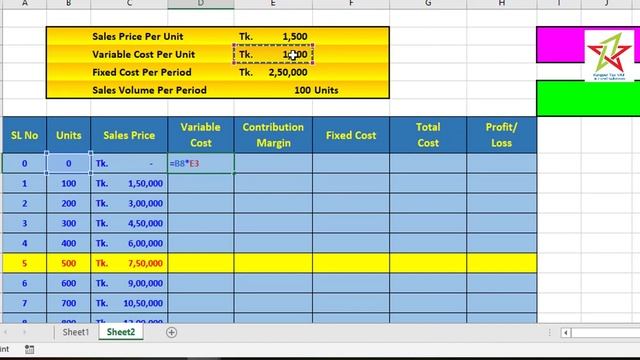The image size is (640, 360).
Task: Add a new sheet with plus icon
Action: pos(171,333)
